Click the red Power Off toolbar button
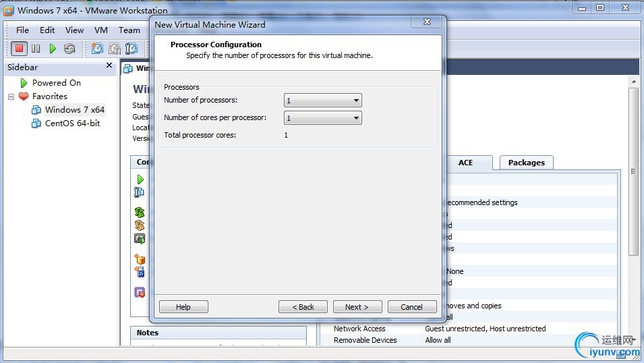The width and height of the screenshot is (644, 363). click(x=19, y=49)
